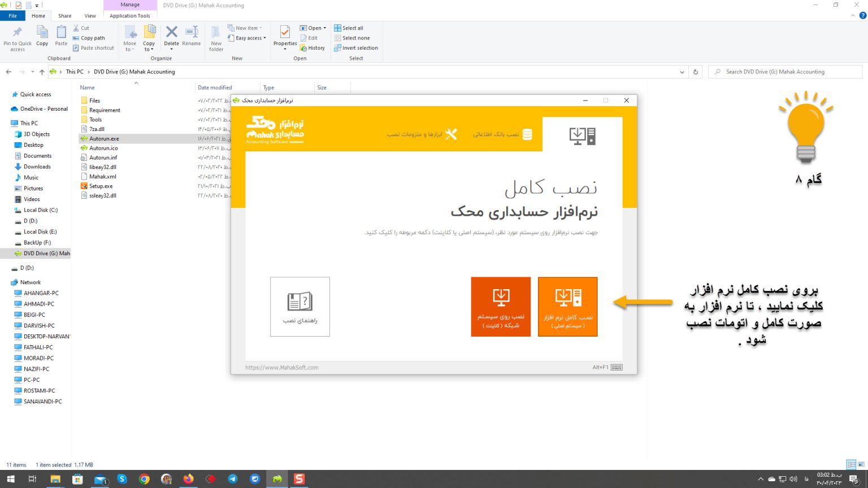Open the Windows Start menu

point(11,479)
